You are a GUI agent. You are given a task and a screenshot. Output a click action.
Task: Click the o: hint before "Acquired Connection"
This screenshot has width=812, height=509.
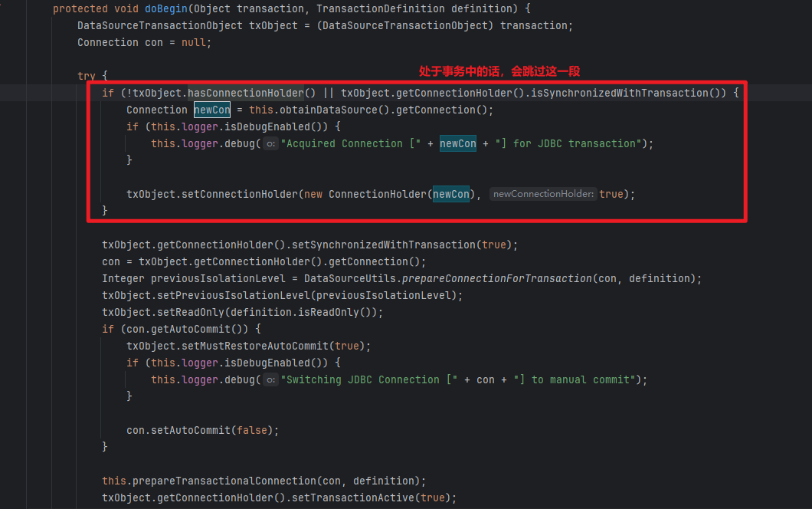(270, 143)
